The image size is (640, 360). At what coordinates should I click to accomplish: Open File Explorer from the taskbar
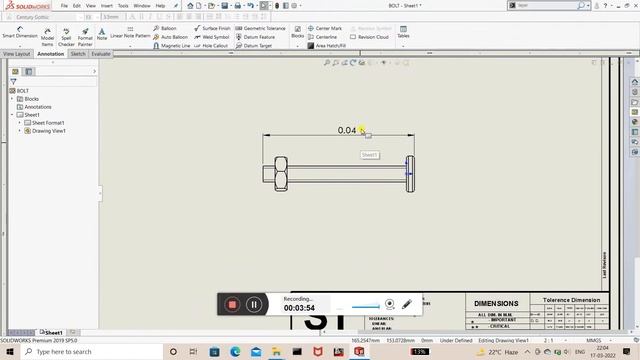pos(276,351)
